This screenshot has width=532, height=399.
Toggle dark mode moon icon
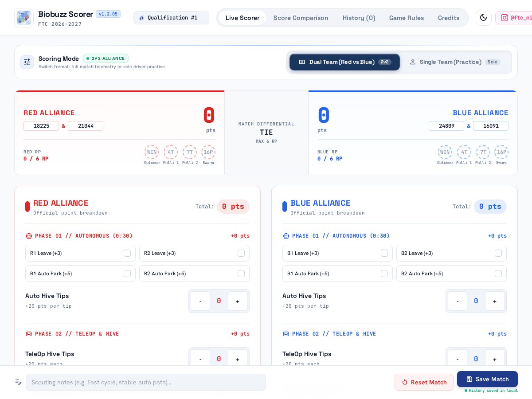(x=484, y=18)
